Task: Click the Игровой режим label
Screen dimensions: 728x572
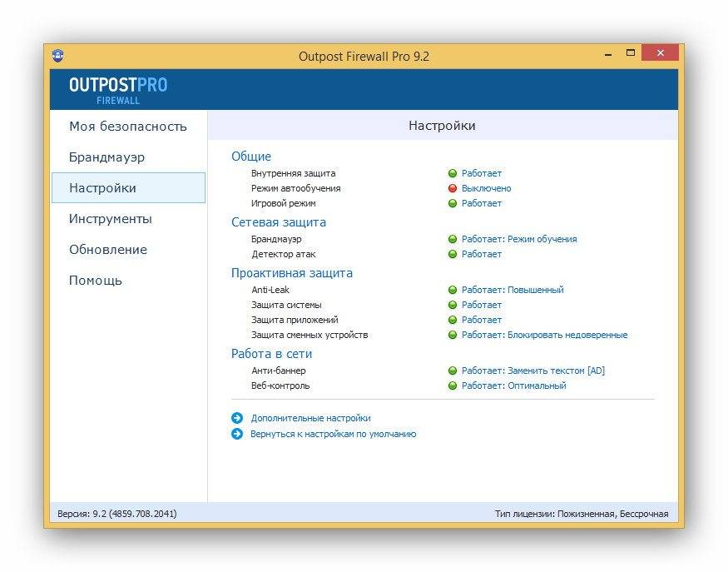Action: pos(283,203)
